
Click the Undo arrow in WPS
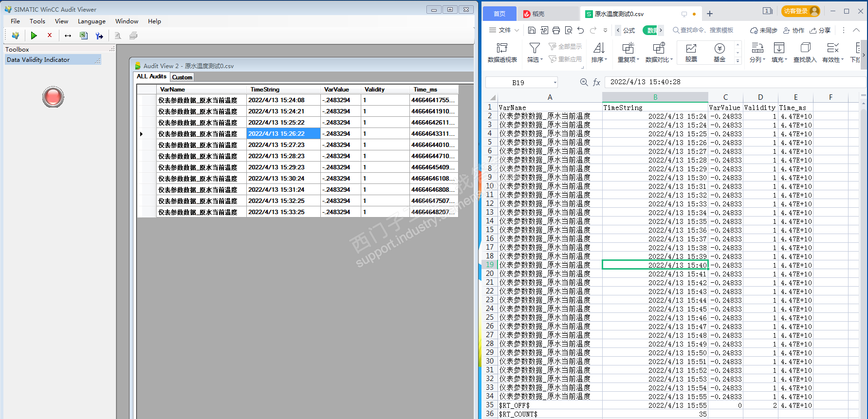581,30
